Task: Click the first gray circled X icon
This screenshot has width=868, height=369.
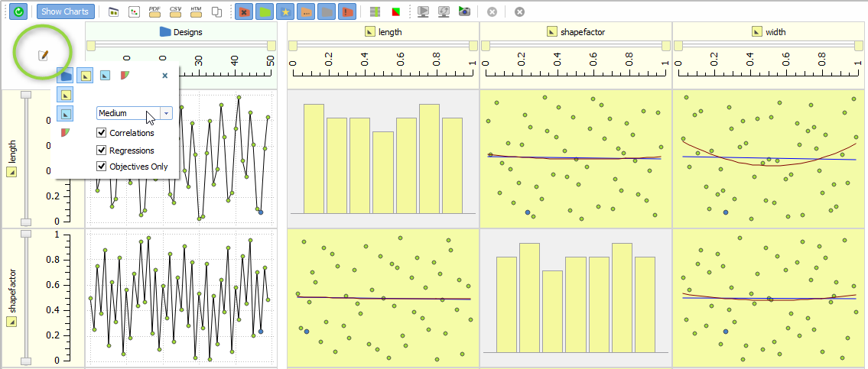Action: (x=493, y=11)
